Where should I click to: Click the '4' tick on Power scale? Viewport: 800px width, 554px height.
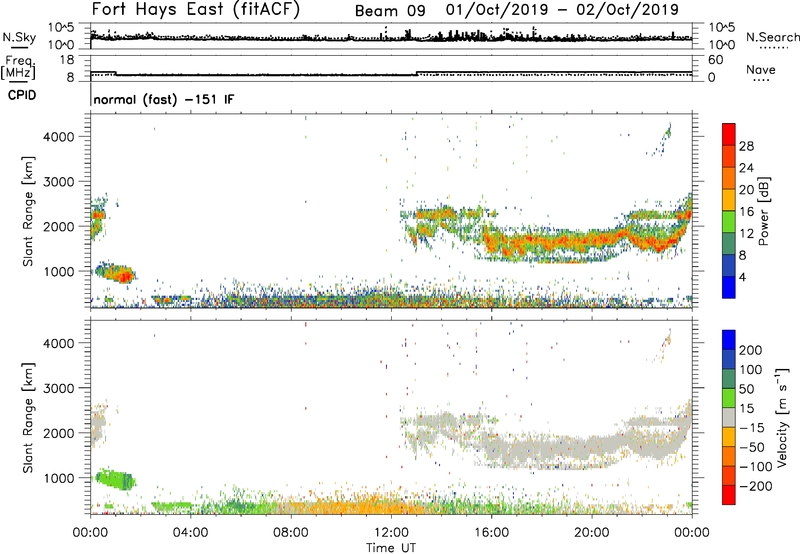(x=742, y=277)
